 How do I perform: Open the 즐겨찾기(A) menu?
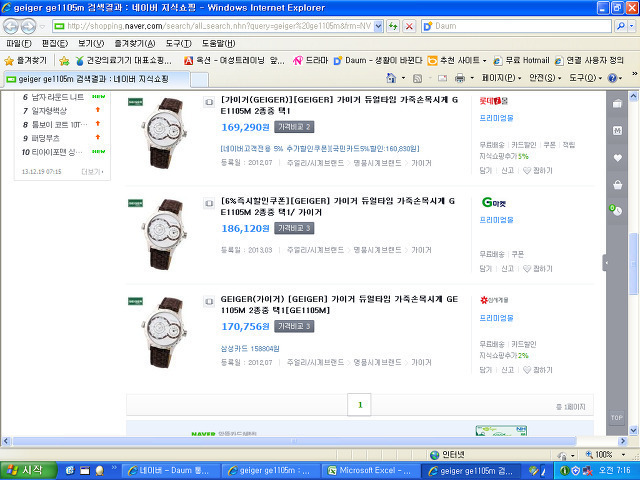point(135,44)
